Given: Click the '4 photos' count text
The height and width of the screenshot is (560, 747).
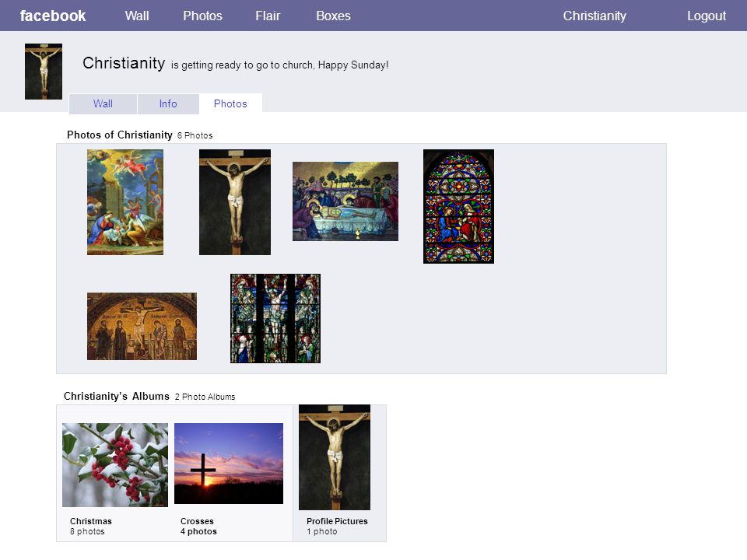Looking at the screenshot, I should tap(198, 531).
